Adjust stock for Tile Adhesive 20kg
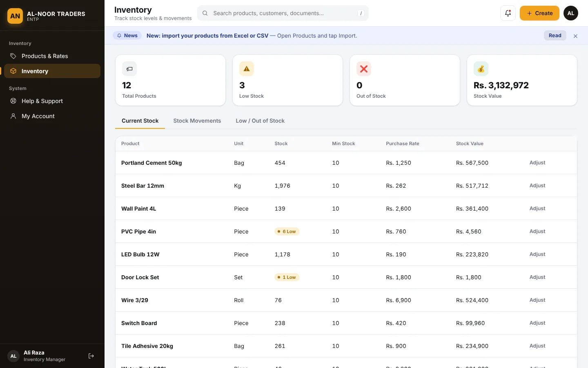Viewport: 588px width, 368px height. click(537, 346)
